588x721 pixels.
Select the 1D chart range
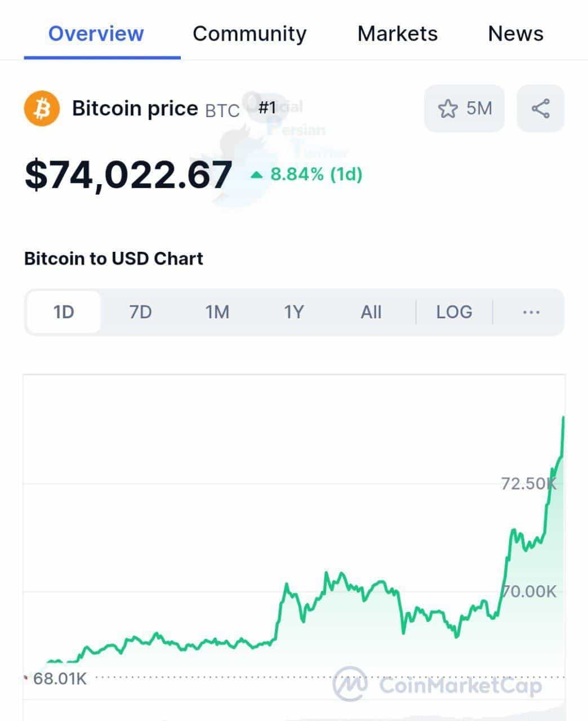(x=64, y=312)
